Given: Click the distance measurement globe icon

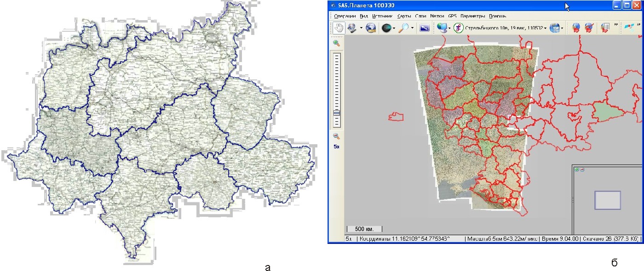Looking at the screenshot, I should point(371,28).
